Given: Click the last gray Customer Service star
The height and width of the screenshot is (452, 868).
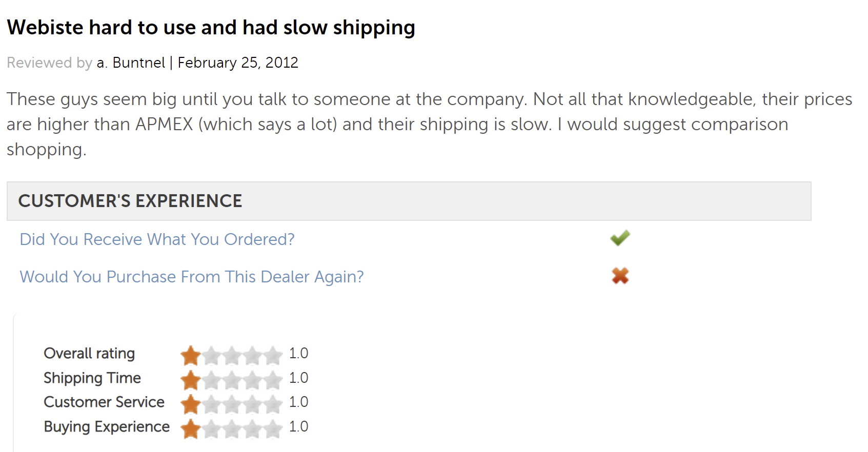Looking at the screenshot, I should click(x=273, y=404).
